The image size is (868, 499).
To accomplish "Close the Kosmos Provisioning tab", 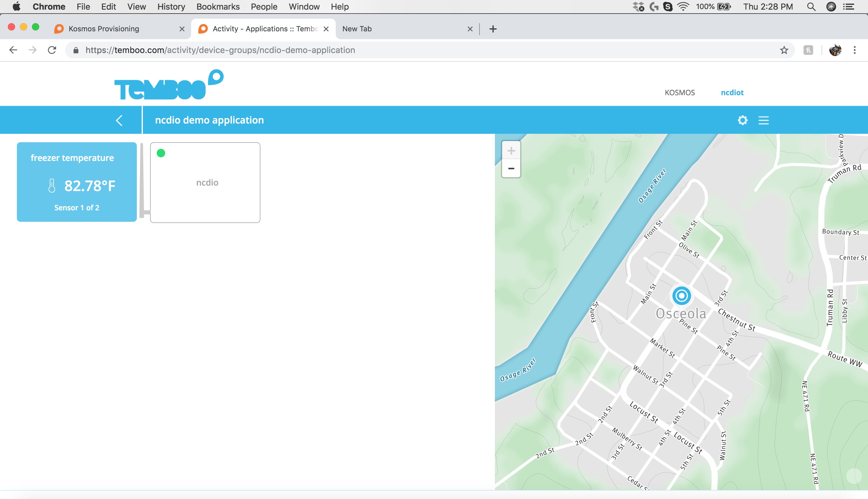I will point(182,29).
